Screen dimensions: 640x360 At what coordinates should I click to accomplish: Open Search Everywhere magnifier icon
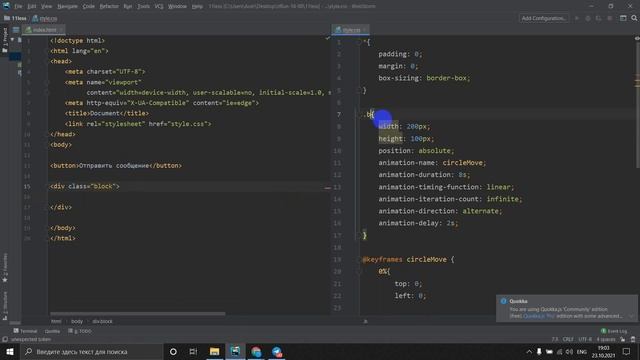634,18
